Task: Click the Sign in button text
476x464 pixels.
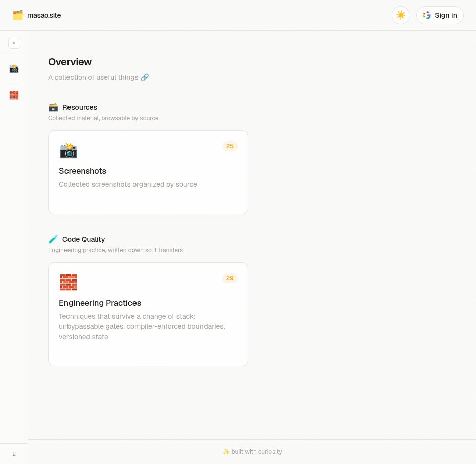Action: (446, 15)
